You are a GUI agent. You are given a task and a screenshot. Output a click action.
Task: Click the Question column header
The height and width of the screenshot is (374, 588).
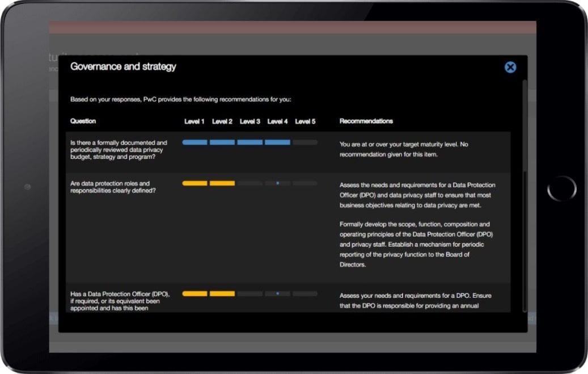coord(83,121)
